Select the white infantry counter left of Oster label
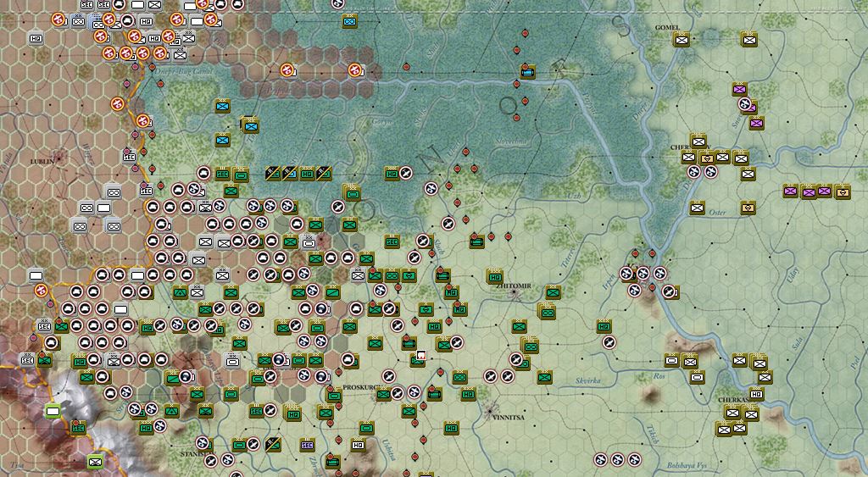868x477 pixels. [697, 208]
